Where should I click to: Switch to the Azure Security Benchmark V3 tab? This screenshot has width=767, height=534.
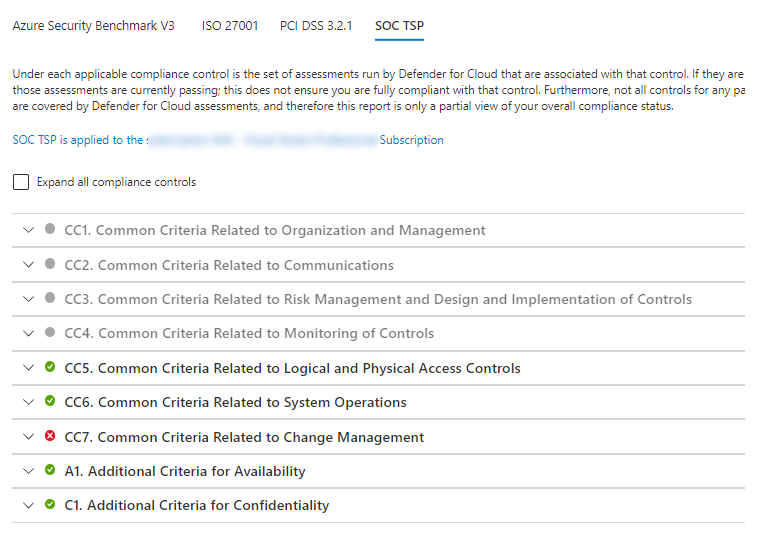(x=93, y=26)
